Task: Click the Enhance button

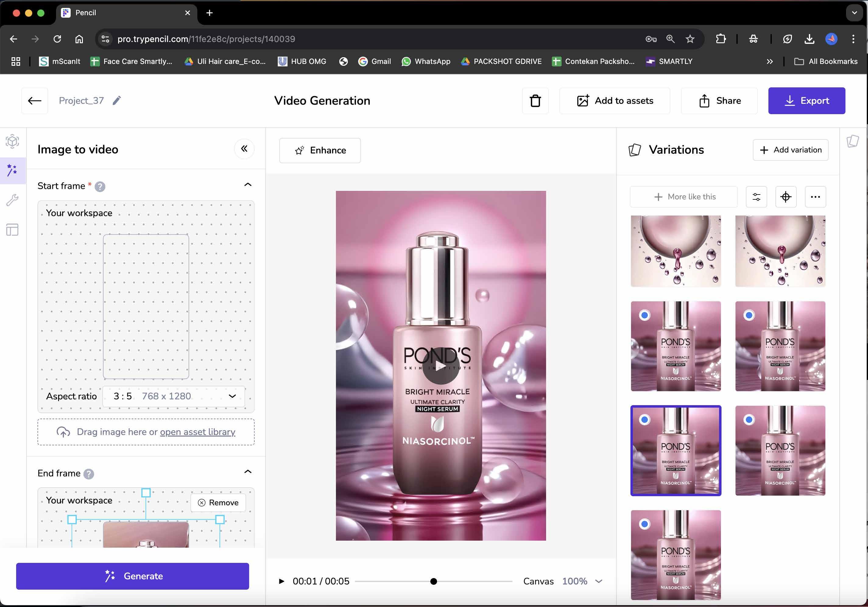Action: pyautogui.click(x=320, y=150)
